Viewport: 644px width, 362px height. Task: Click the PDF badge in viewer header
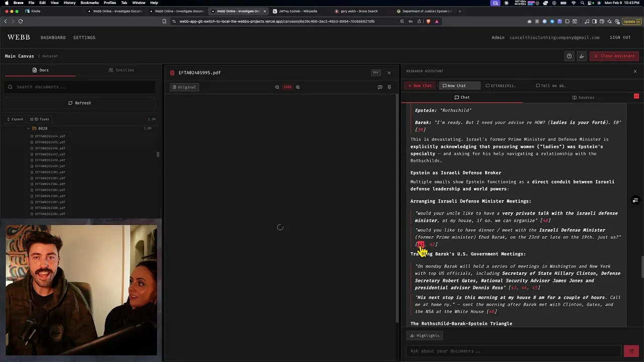[376, 73]
